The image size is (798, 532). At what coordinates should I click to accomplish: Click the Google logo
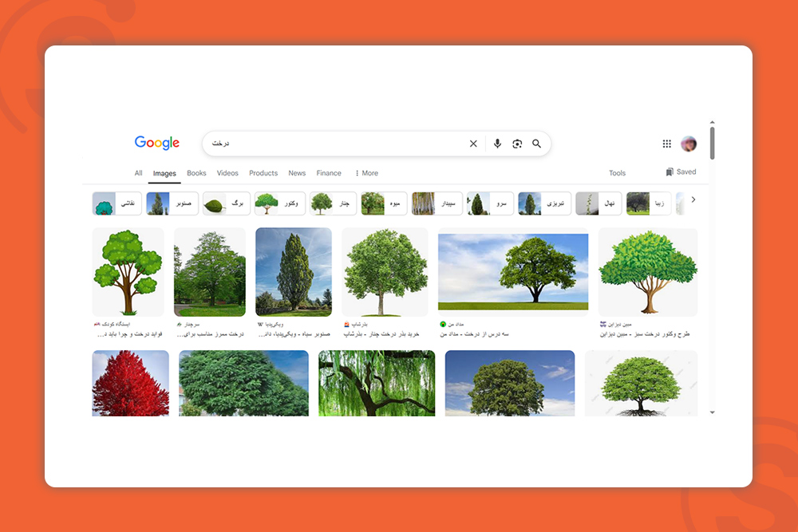click(x=156, y=143)
